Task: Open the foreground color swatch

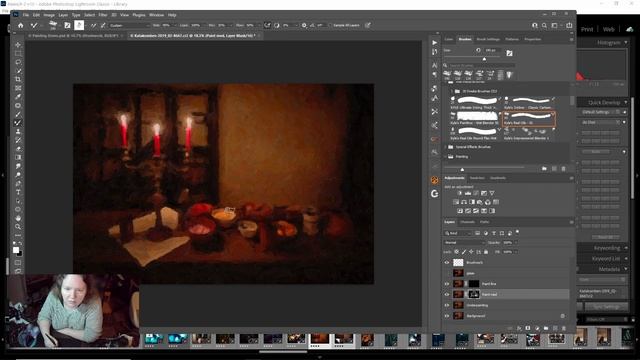Action: click(x=16, y=250)
